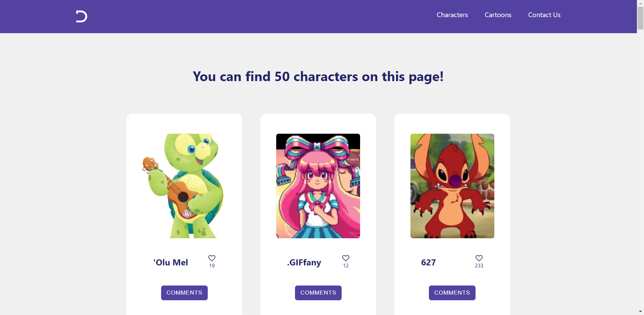Click the vertical scrollbar thumb
The height and width of the screenshot is (315, 644).
coord(640,18)
